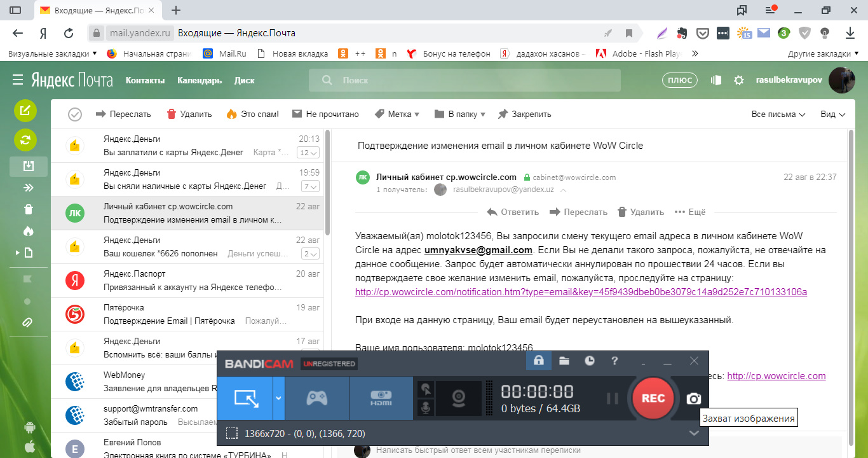
Task: Click the refresh mail button in sidebar
Action: coord(25,139)
